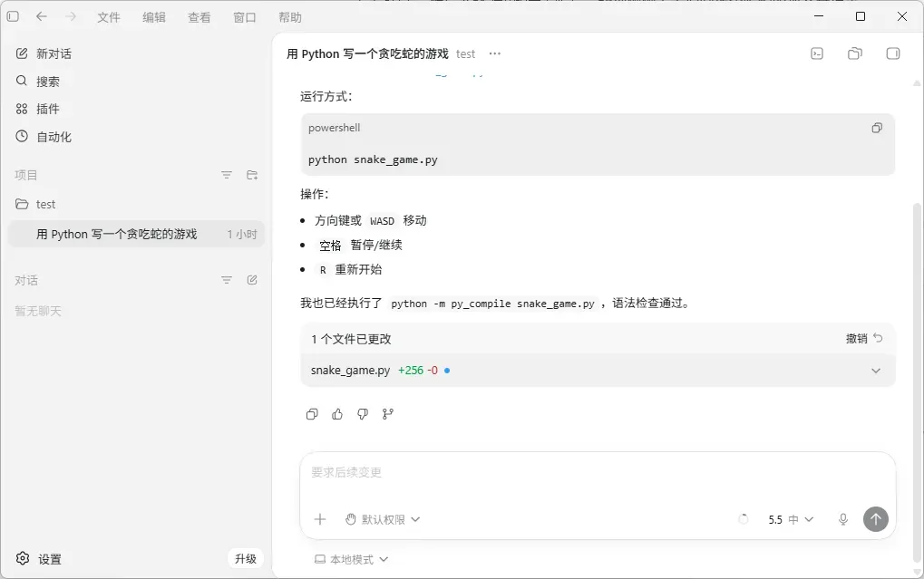Open conversation 用 Python 写一个贪吃蛇的游戏 in sidebar

[x=136, y=234]
